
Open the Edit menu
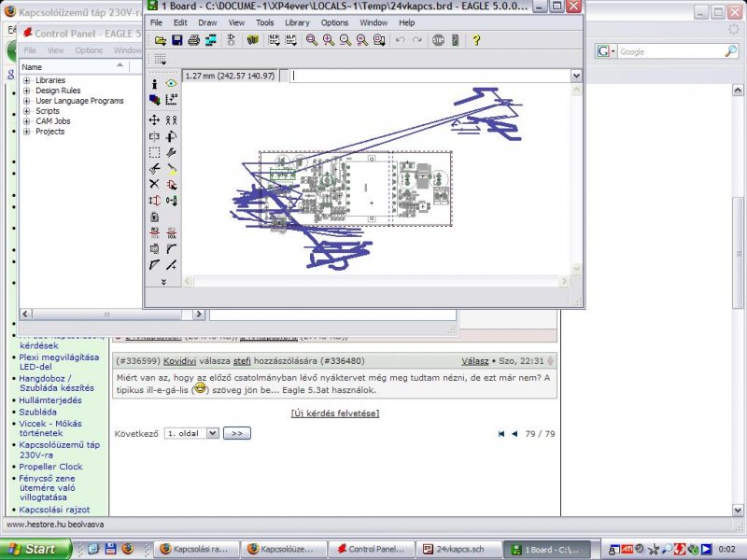pyautogui.click(x=180, y=22)
